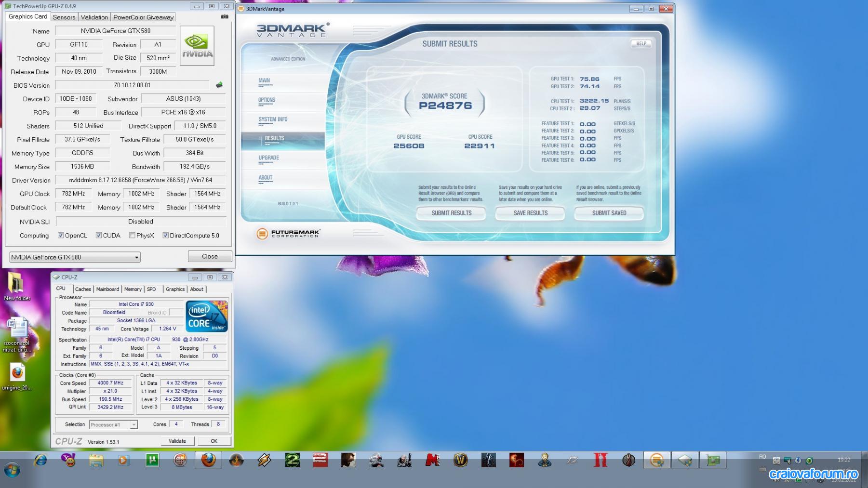Click the GPU-Z screenshot camera icon
The height and width of the screenshot is (488, 868).
[x=225, y=16]
